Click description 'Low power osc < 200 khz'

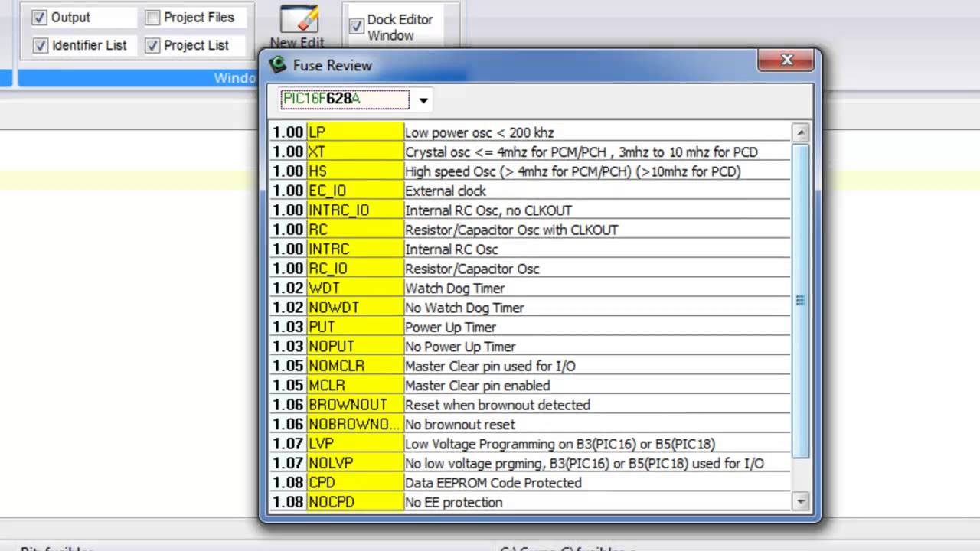[x=479, y=132]
